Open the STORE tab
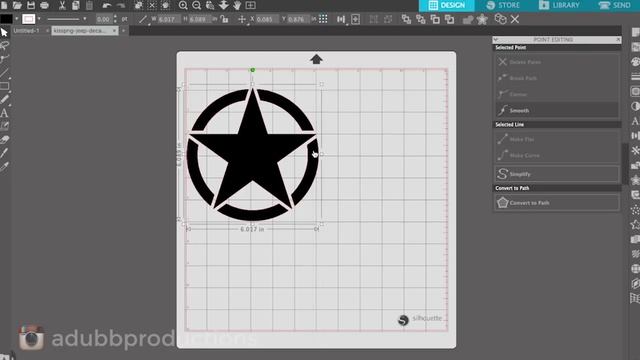 [x=503, y=5]
